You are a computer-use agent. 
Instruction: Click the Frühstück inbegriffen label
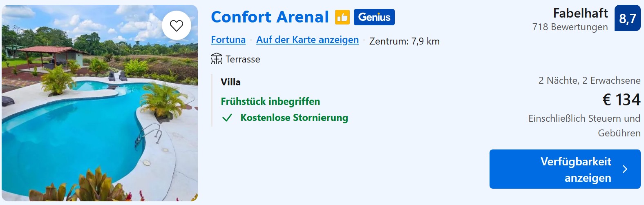(270, 101)
